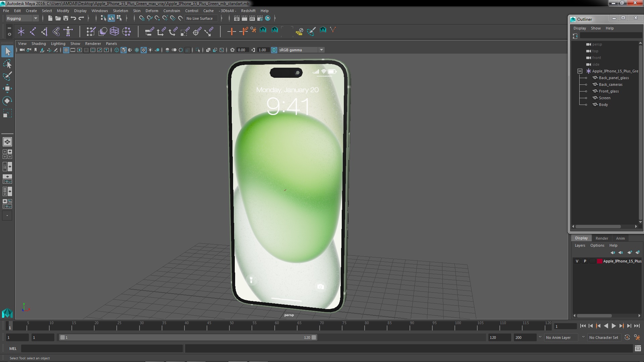Open the Script Editor icon
644x362 pixels.
coord(638,349)
